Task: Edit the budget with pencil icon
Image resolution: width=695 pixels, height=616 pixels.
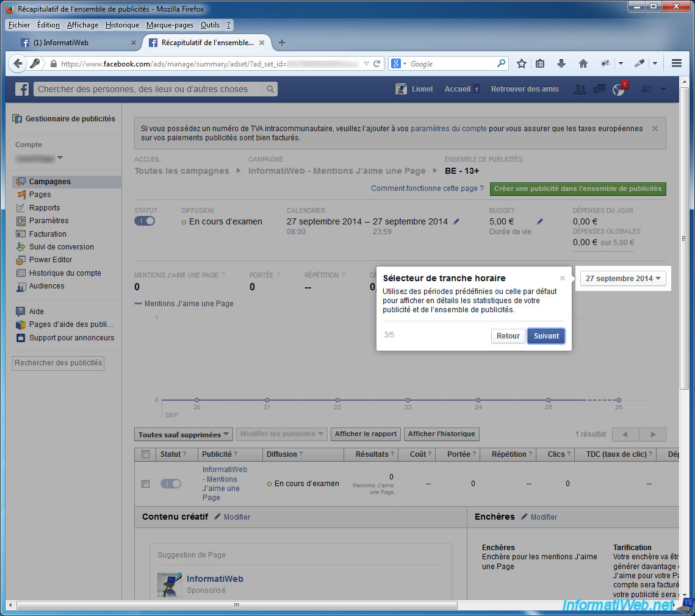Action: [x=539, y=221]
